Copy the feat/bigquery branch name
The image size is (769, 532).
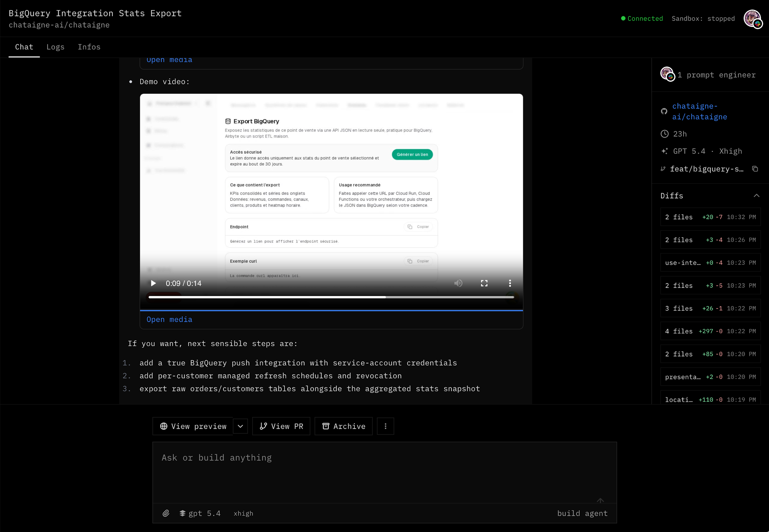pyautogui.click(x=755, y=169)
